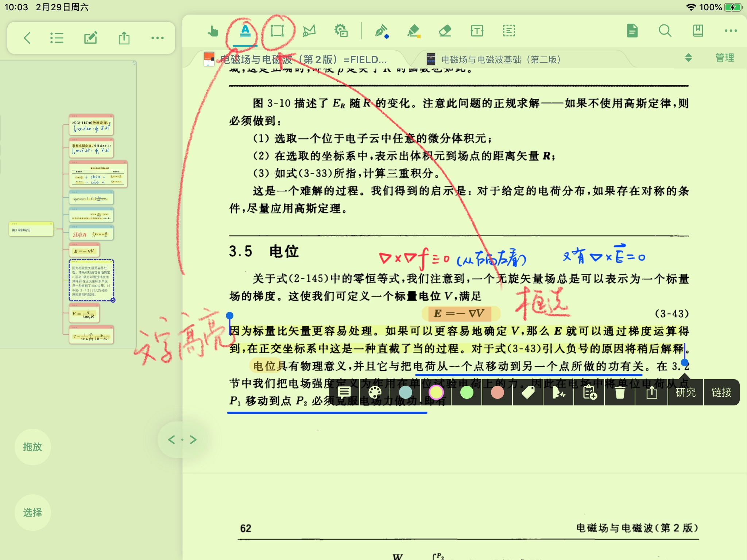Open the comment note icon in popup
The width and height of the screenshot is (747, 560).
click(344, 392)
